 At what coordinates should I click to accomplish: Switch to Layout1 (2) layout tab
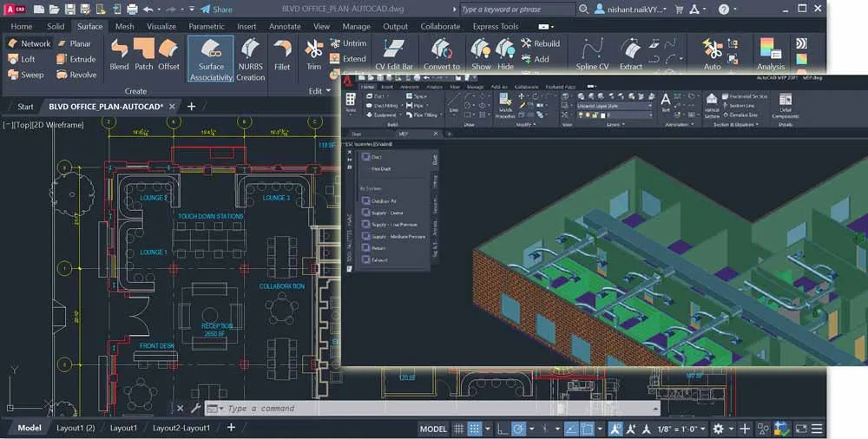coord(76,428)
